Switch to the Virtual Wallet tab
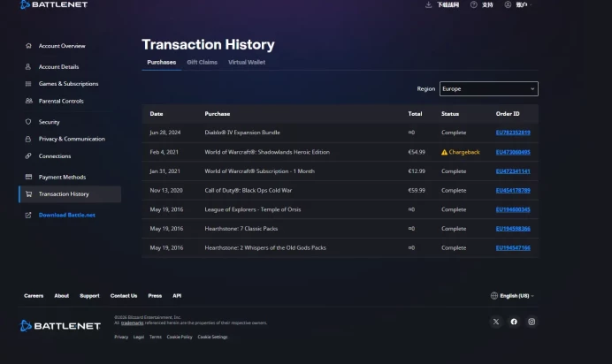Image resolution: width=612 pixels, height=364 pixels. tap(247, 63)
